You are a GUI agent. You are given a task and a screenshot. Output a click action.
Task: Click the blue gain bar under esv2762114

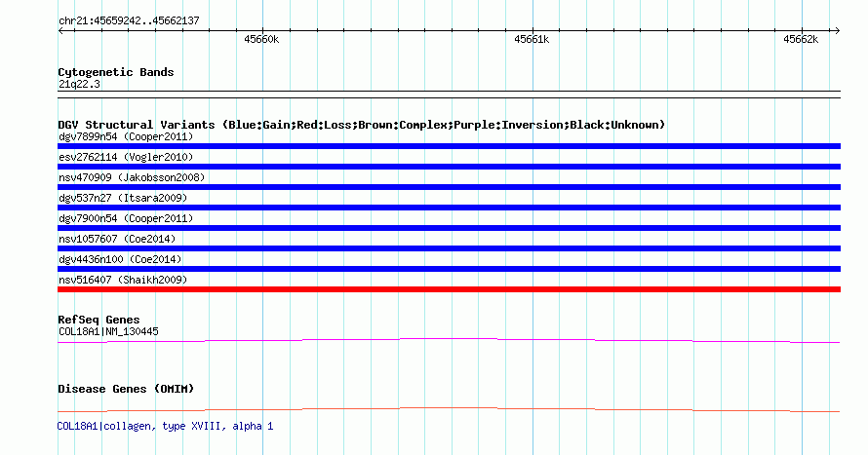click(449, 167)
